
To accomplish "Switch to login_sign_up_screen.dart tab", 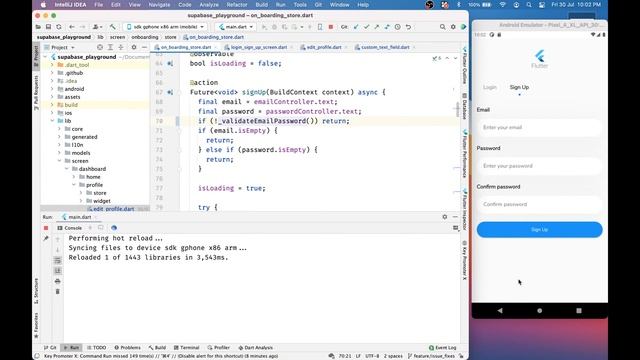I will (x=259, y=47).
